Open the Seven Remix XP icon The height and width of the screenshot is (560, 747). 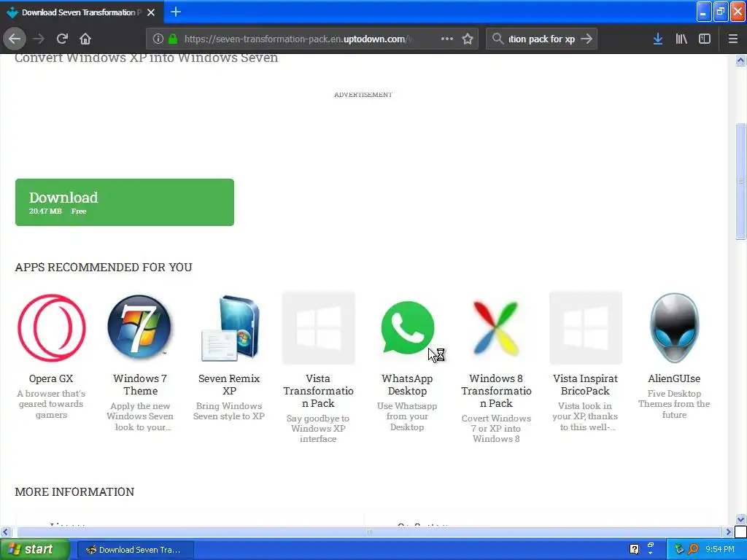(x=229, y=328)
